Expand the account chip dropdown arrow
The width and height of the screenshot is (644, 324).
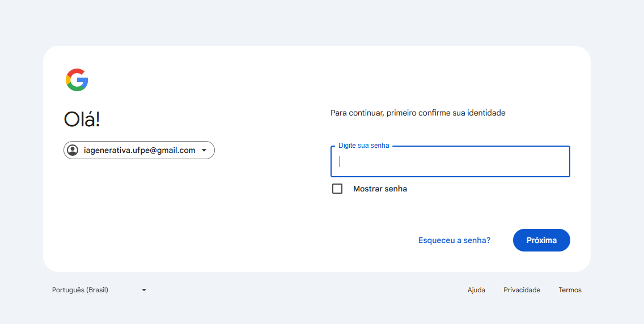pos(204,151)
